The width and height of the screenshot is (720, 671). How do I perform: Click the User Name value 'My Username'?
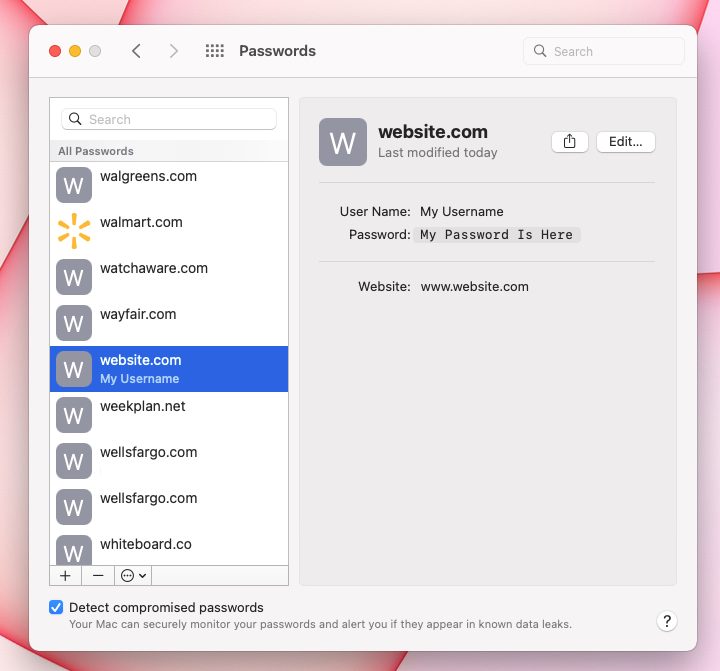click(461, 211)
